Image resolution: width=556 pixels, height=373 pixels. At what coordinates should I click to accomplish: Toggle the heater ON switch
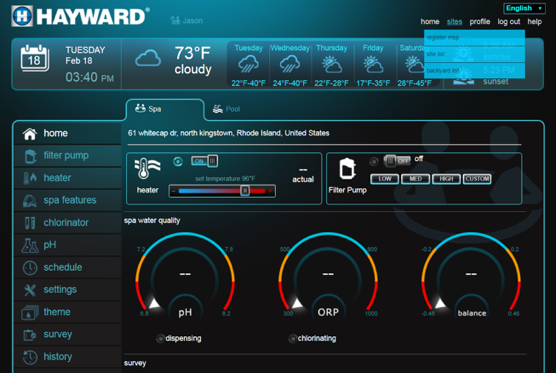[x=205, y=161]
